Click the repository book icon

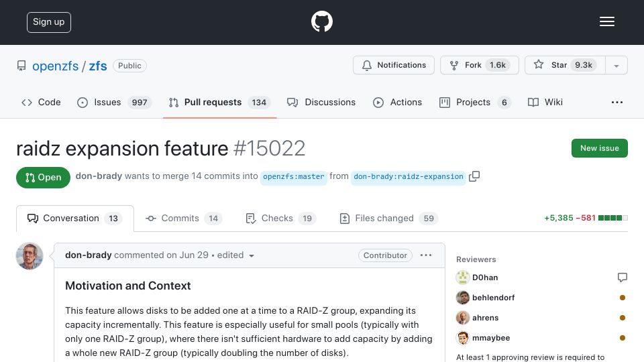[21, 66]
